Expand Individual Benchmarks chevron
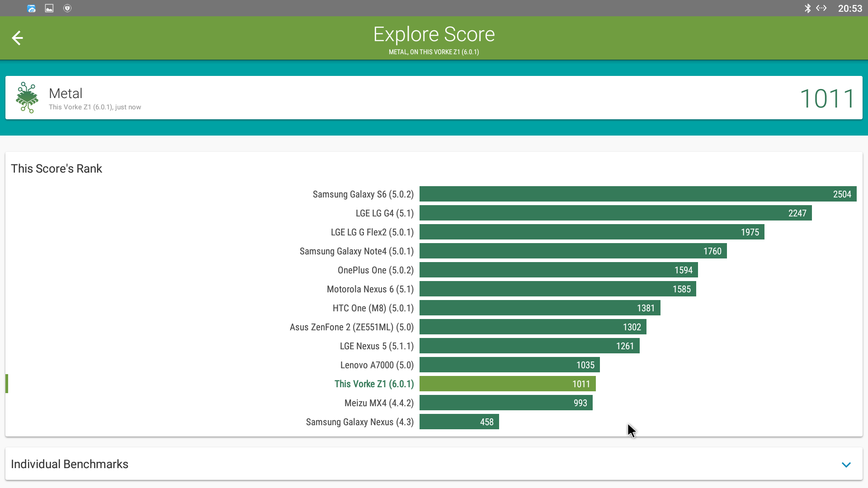This screenshot has width=868, height=488. (x=846, y=465)
